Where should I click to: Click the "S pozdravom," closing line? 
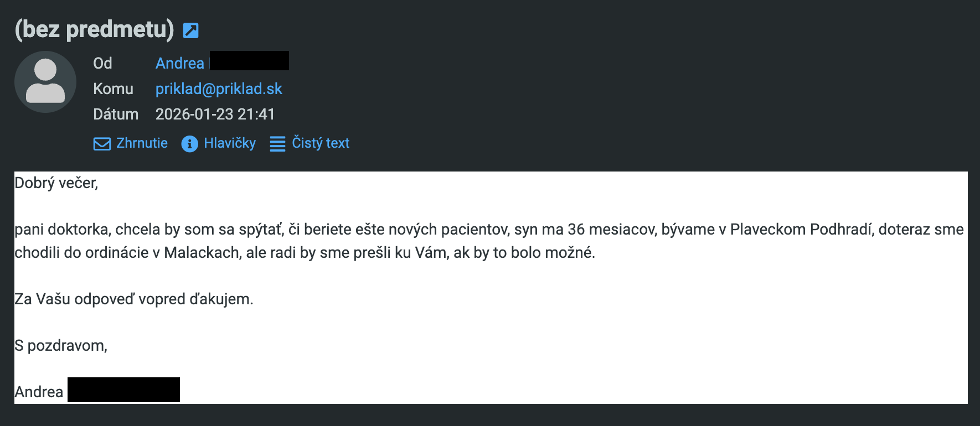coord(61,346)
